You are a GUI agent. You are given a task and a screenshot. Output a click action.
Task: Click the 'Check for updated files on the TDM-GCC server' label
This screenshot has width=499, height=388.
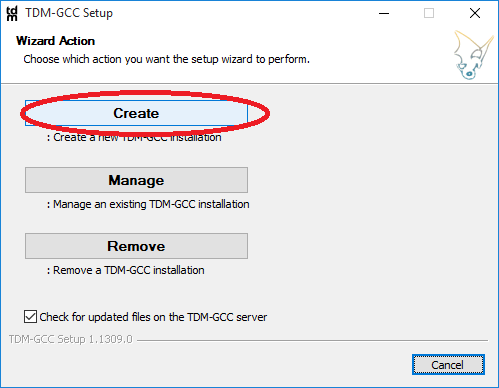(x=153, y=317)
